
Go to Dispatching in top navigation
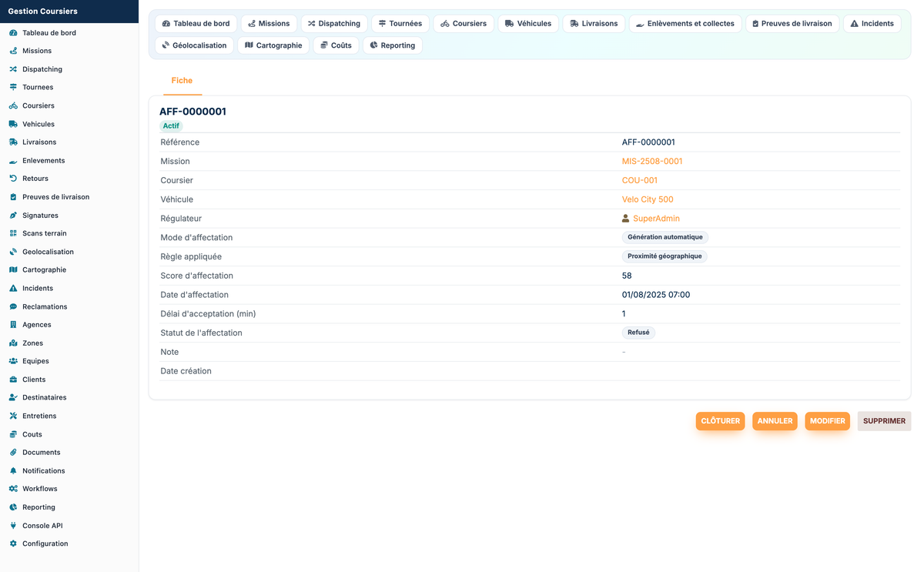click(x=334, y=24)
